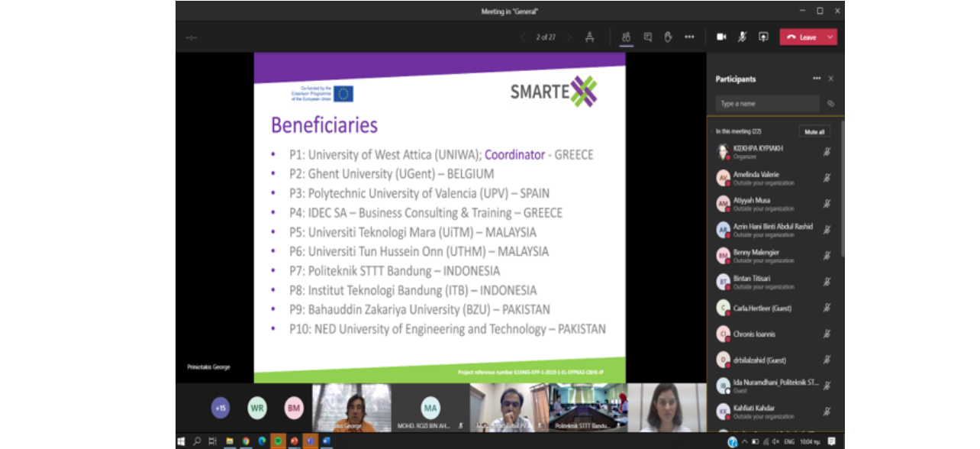Select the MA participant tile
Viewport: 980px width, 449px height.
[x=430, y=408]
